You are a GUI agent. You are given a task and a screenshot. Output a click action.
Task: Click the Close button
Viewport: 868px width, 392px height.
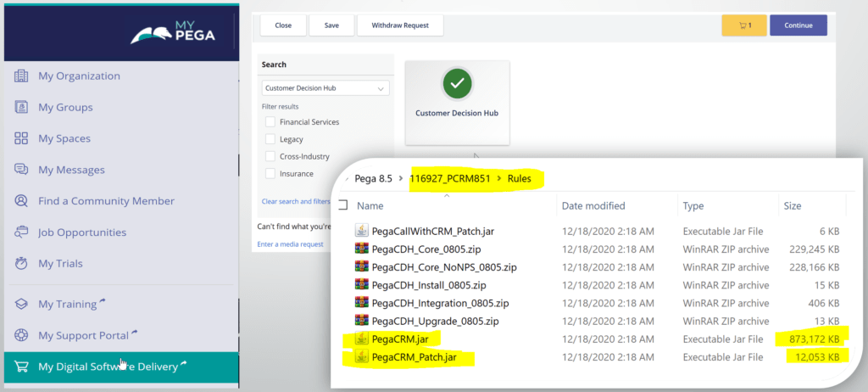pos(283,25)
